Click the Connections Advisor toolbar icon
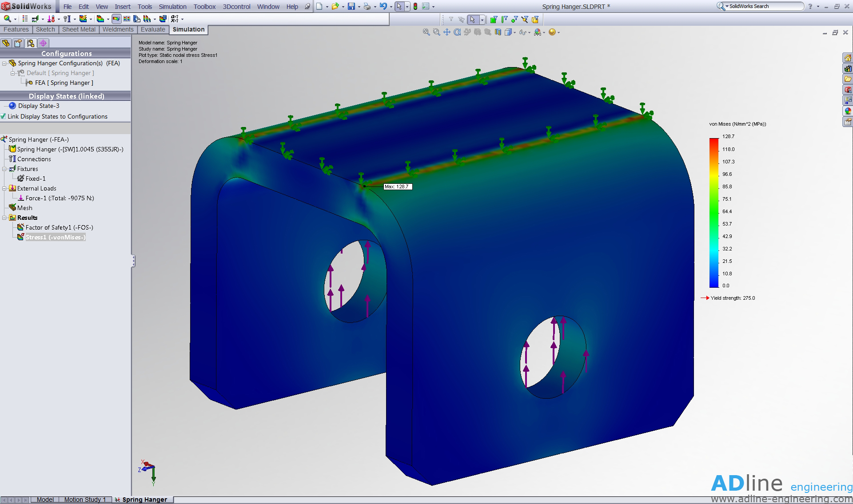The image size is (853, 504). click(67, 19)
